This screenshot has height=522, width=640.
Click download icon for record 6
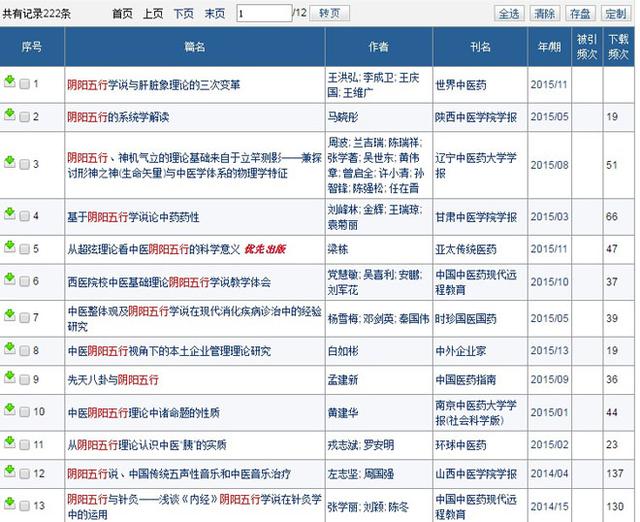point(9,279)
